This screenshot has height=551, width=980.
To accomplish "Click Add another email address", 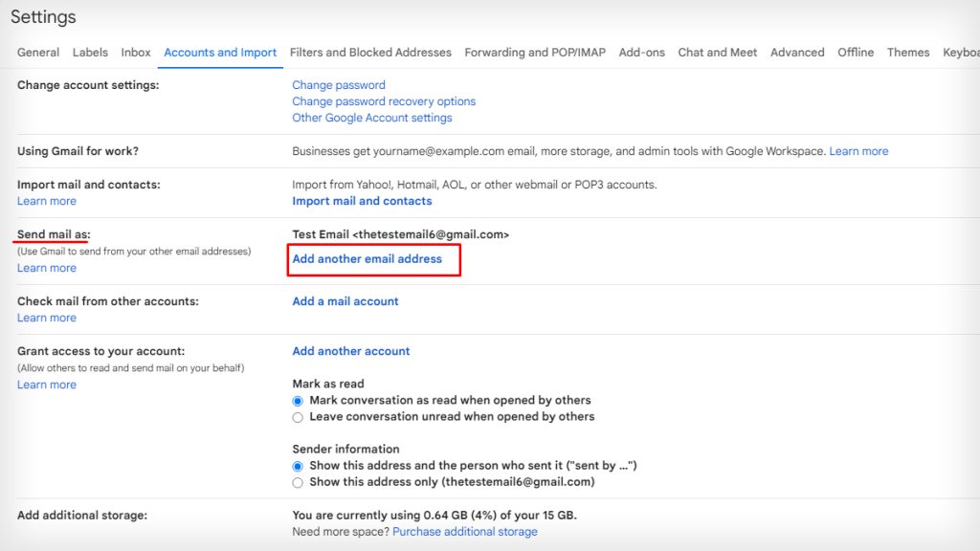I will click(367, 258).
